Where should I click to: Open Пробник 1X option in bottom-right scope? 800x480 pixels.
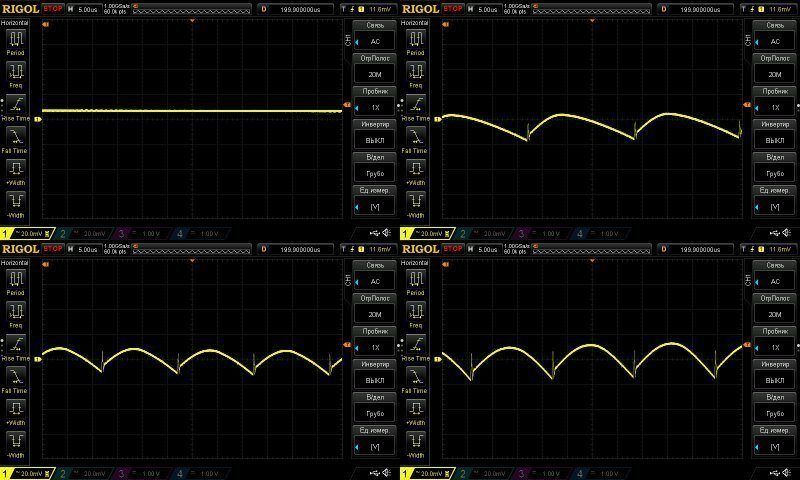tap(775, 341)
